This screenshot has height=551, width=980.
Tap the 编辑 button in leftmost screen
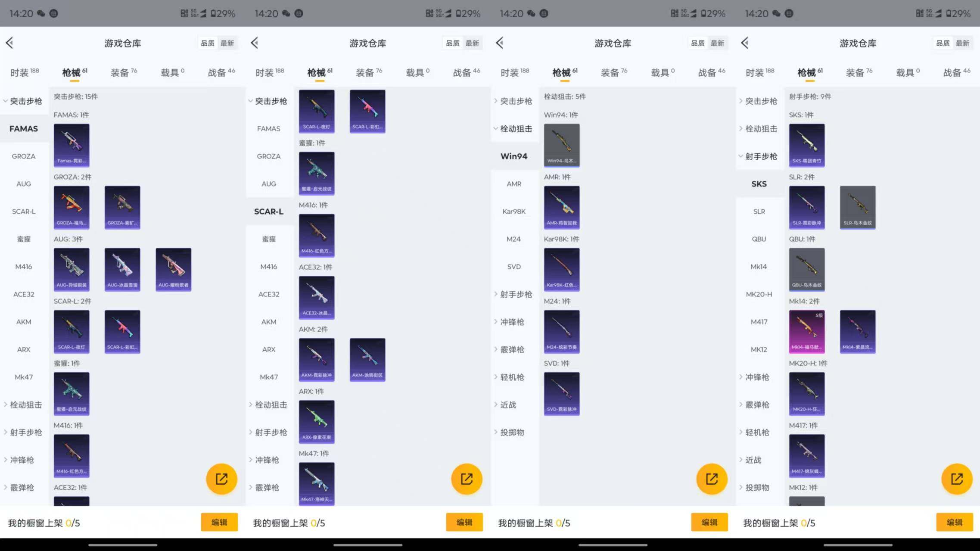coord(219,522)
